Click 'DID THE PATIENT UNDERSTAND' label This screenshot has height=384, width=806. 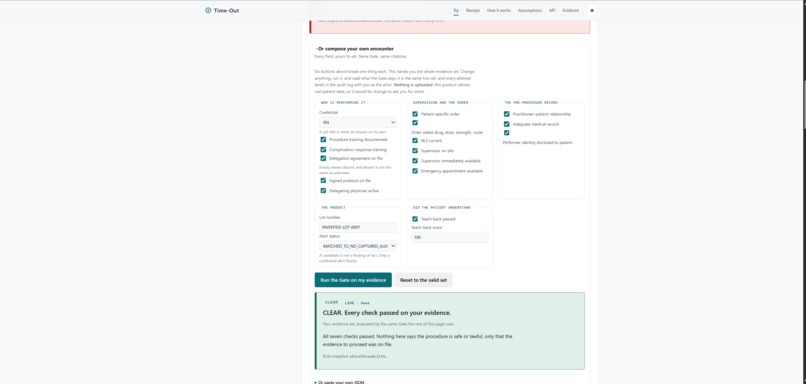[442, 207]
